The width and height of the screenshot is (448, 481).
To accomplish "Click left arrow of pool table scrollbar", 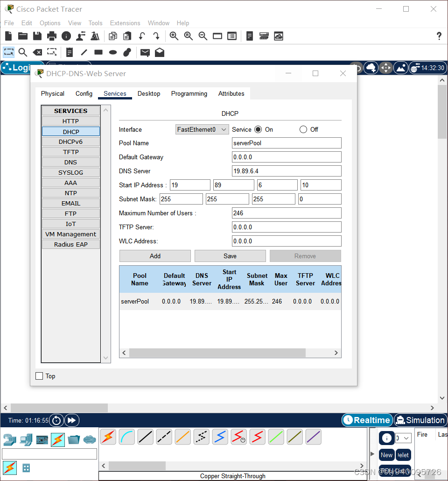I will [124, 353].
